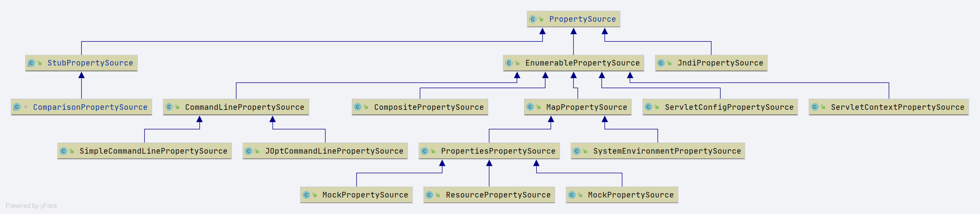Viewport: 980px width, 214px height.
Task: Click the ComparisonPropertySource class icon
Action: (17, 107)
